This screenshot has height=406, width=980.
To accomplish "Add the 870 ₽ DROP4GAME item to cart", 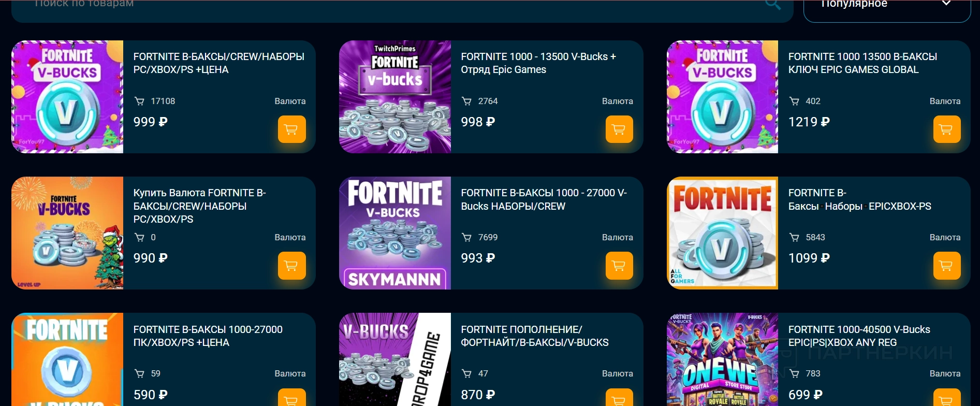I will (x=619, y=398).
